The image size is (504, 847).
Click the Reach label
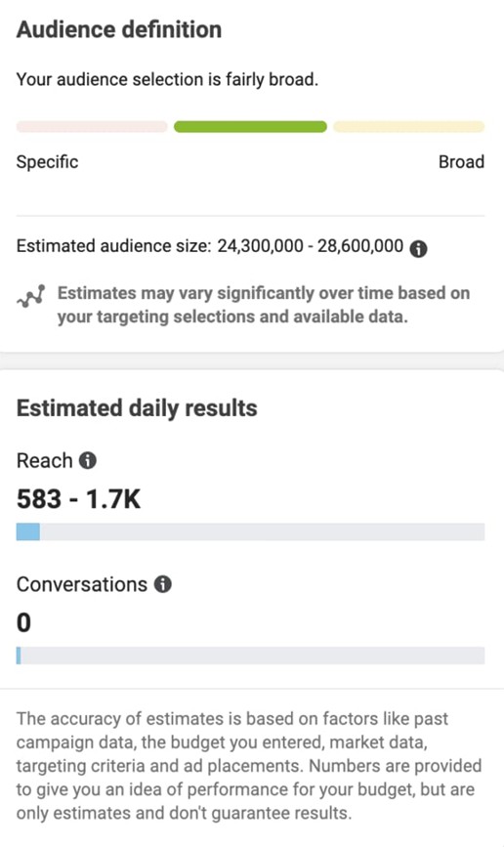pos(44,461)
